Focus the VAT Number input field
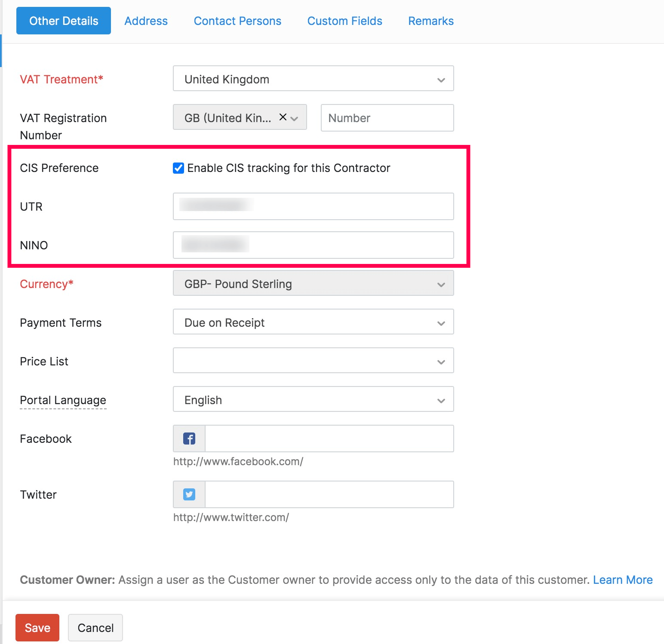Screen dimensions: 664x644 387,118
